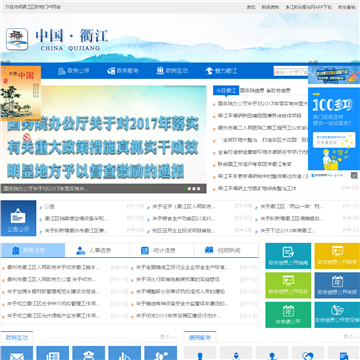360x360 pixels.
Task: Open the 微信 top bar link
Action: [x=251, y=7]
